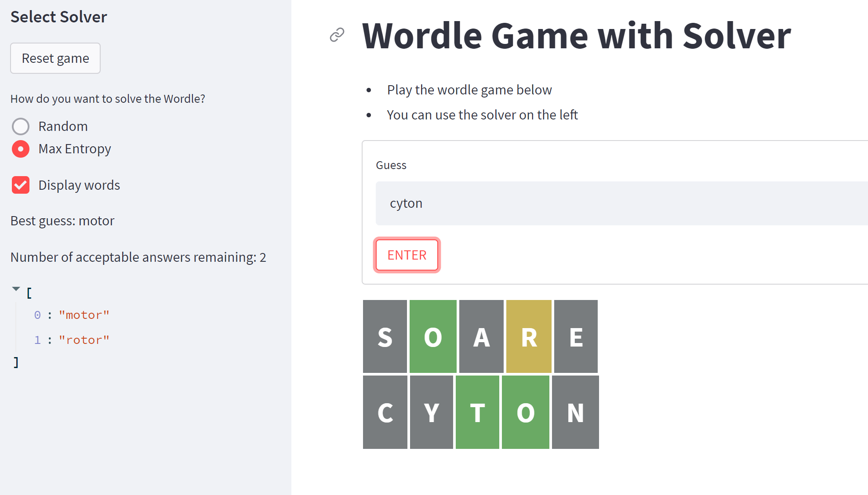The height and width of the screenshot is (495, 868).
Task: Click the green T tile
Action: (x=477, y=412)
